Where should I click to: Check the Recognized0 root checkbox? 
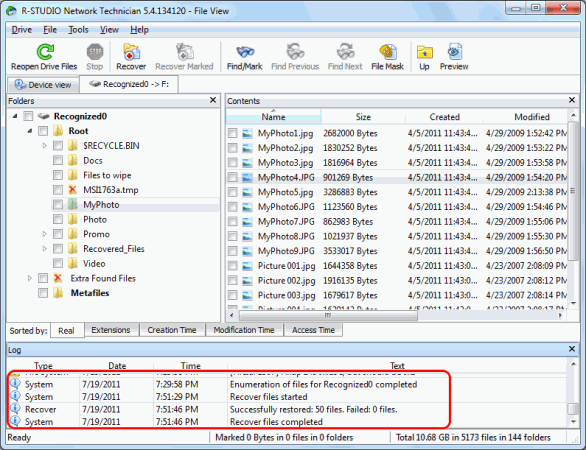(x=28, y=116)
